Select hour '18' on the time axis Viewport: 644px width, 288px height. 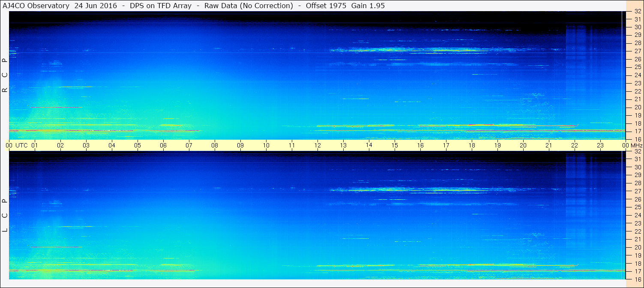click(472, 145)
